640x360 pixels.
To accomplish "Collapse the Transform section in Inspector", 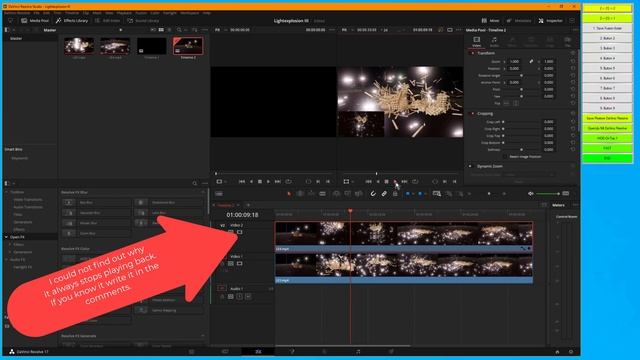I will click(x=486, y=53).
